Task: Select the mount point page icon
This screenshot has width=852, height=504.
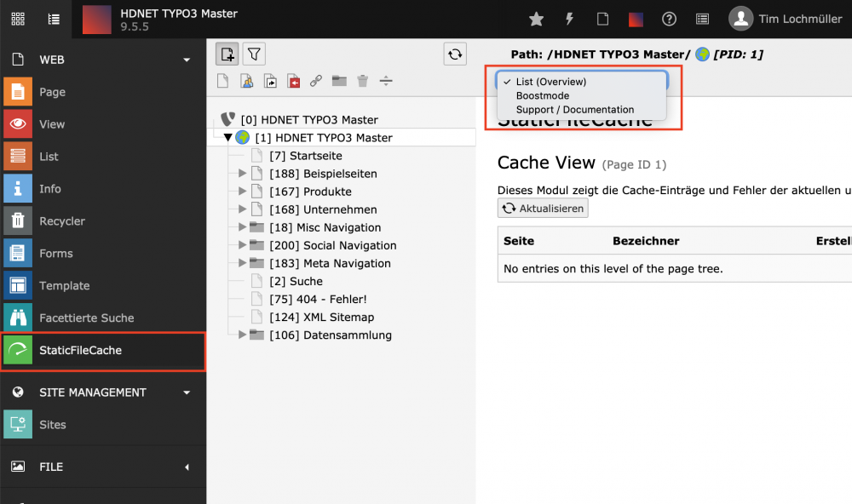Action: 293,81
